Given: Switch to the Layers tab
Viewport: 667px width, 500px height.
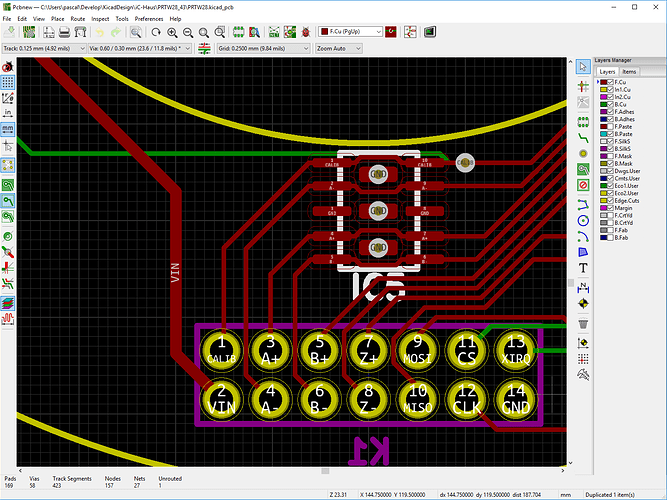Looking at the screenshot, I should click(x=607, y=72).
